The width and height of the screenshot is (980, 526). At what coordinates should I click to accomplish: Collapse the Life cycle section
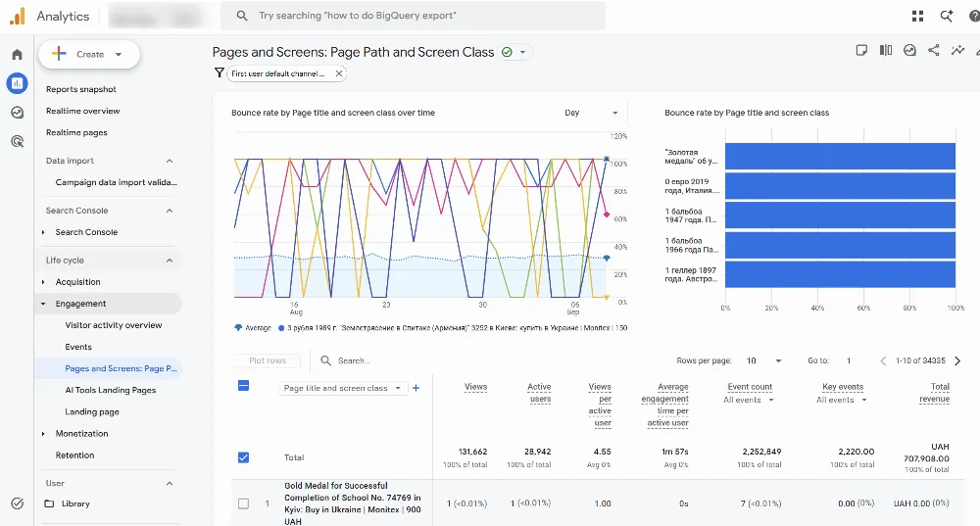pyautogui.click(x=170, y=261)
